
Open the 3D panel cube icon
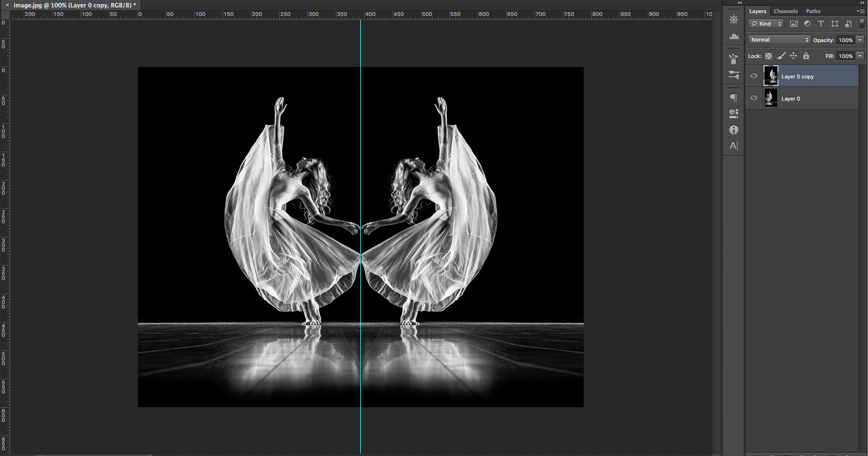coord(734,113)
